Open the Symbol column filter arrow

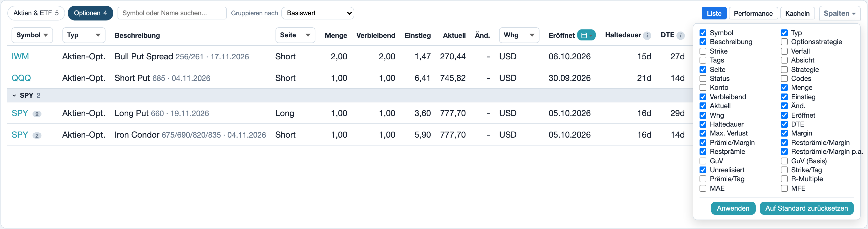(x=45, y=35)
